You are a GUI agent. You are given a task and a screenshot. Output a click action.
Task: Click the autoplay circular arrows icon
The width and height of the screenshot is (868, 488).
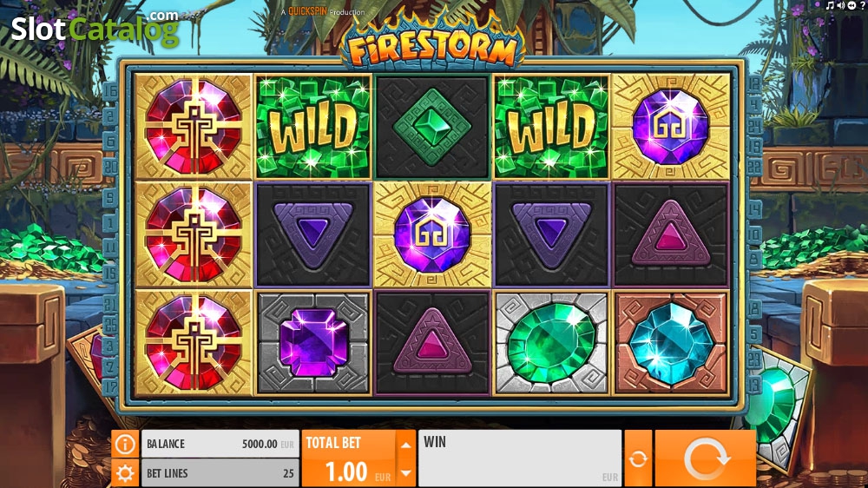638,458
